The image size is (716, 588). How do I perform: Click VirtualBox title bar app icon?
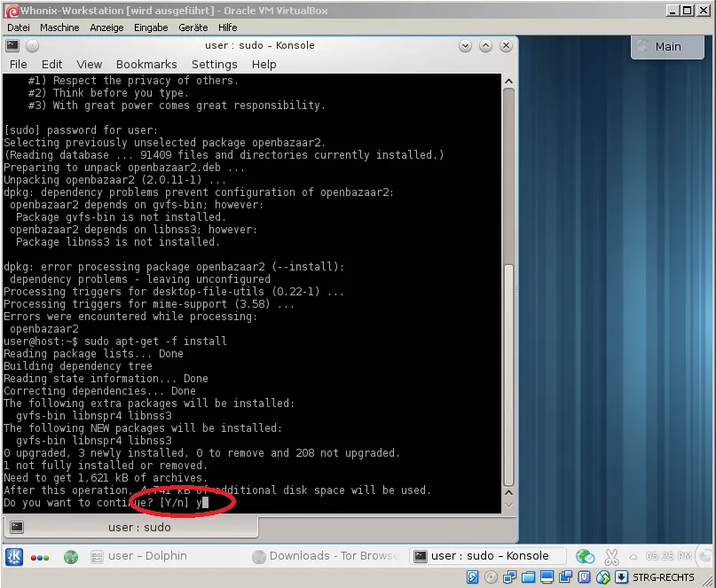click(12, 11)
